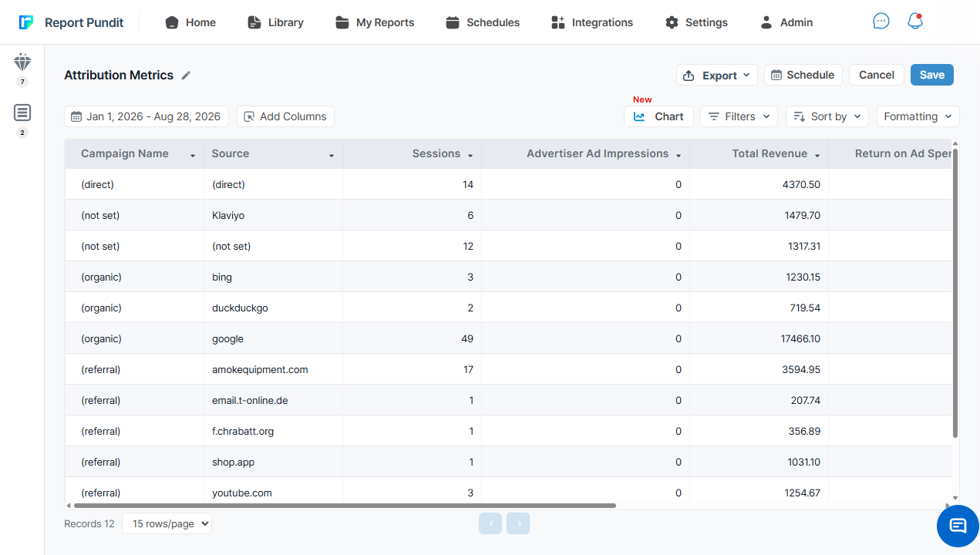This screenshot has width=980, height=555.
Task: Select the google source cell
Action: click(274, 338)
